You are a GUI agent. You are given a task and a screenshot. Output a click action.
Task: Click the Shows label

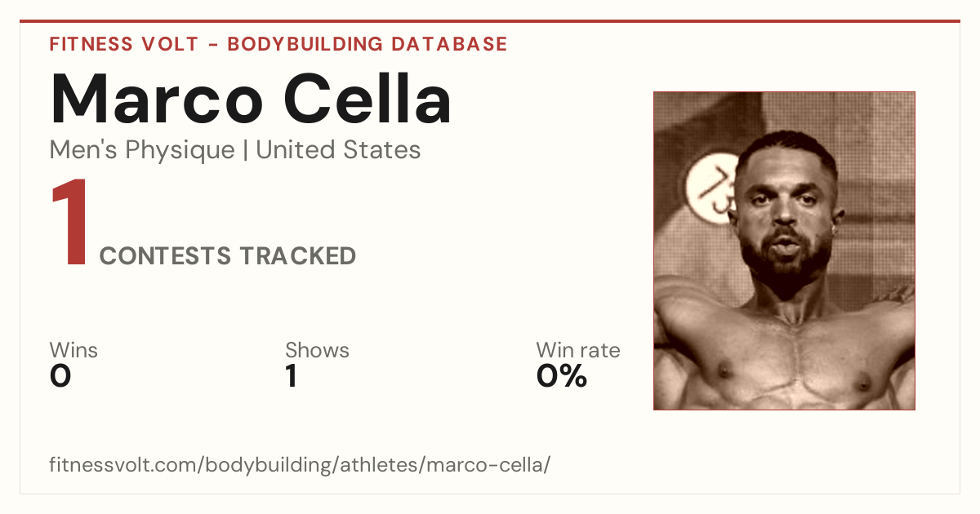click(317, 351)
